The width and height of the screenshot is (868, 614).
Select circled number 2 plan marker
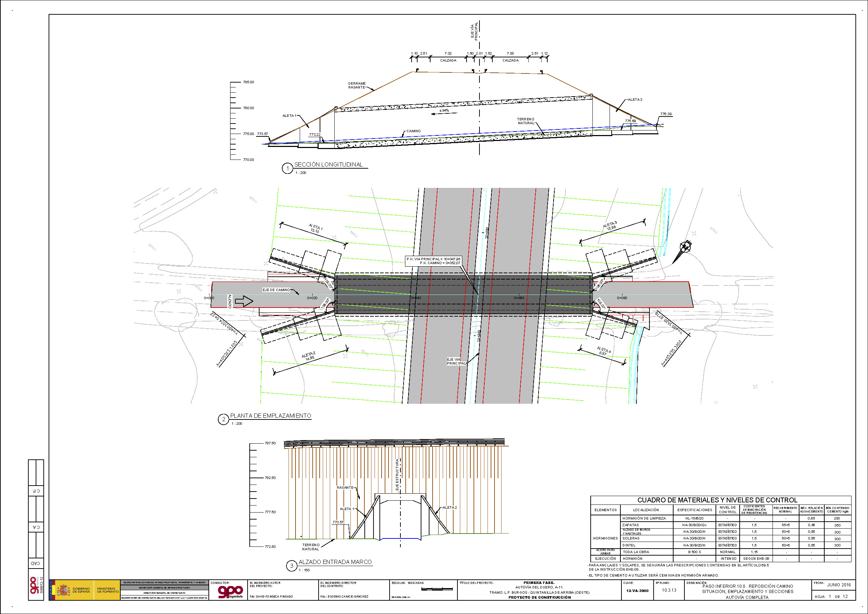[223, 419]
